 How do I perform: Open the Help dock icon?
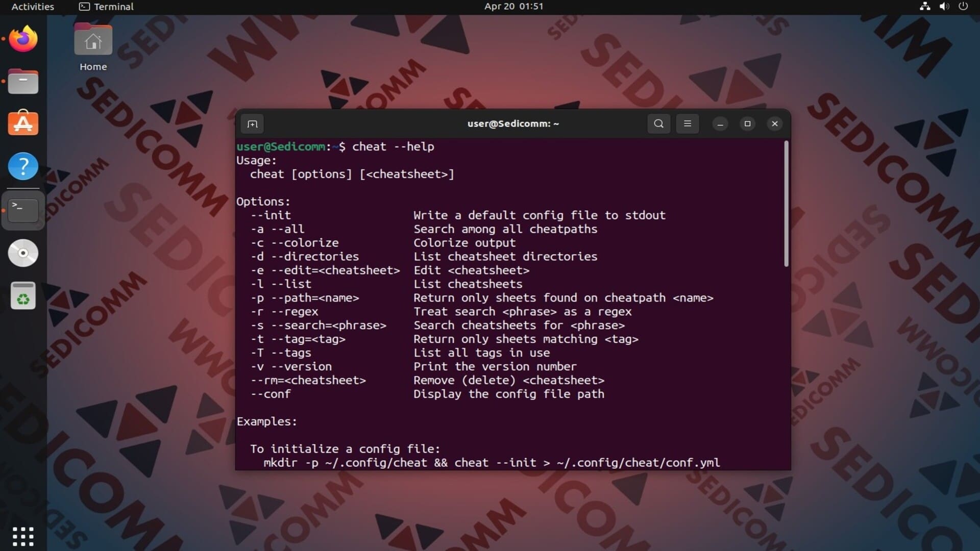coord(23,166)
